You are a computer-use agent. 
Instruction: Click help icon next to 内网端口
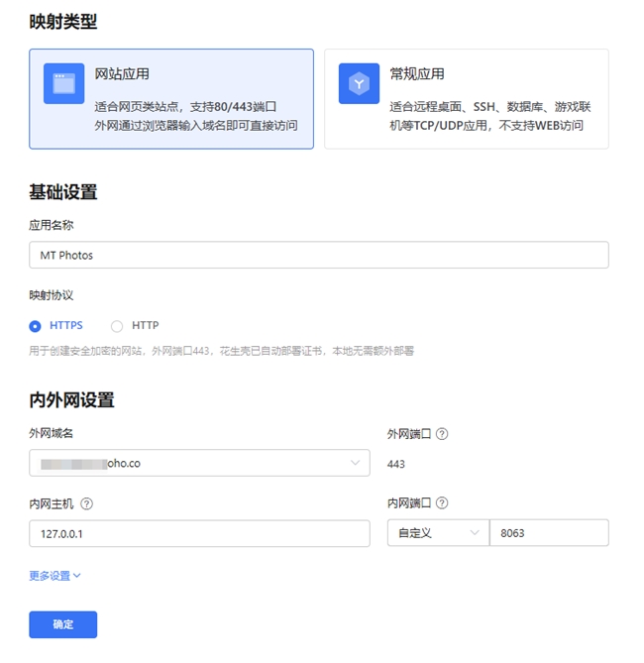click(x=442, y=503)
